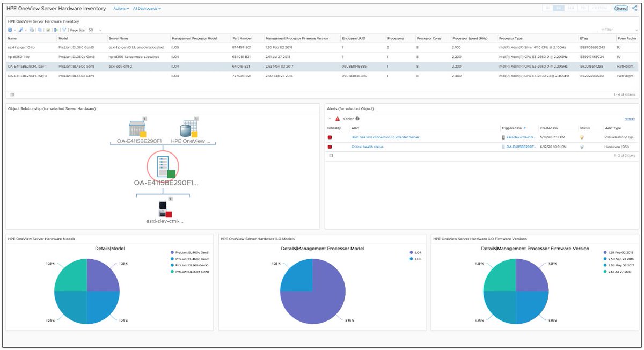Open the OA-E4115BE290F triggered-on object link
644x350 pixels.
tap(521, 147)
